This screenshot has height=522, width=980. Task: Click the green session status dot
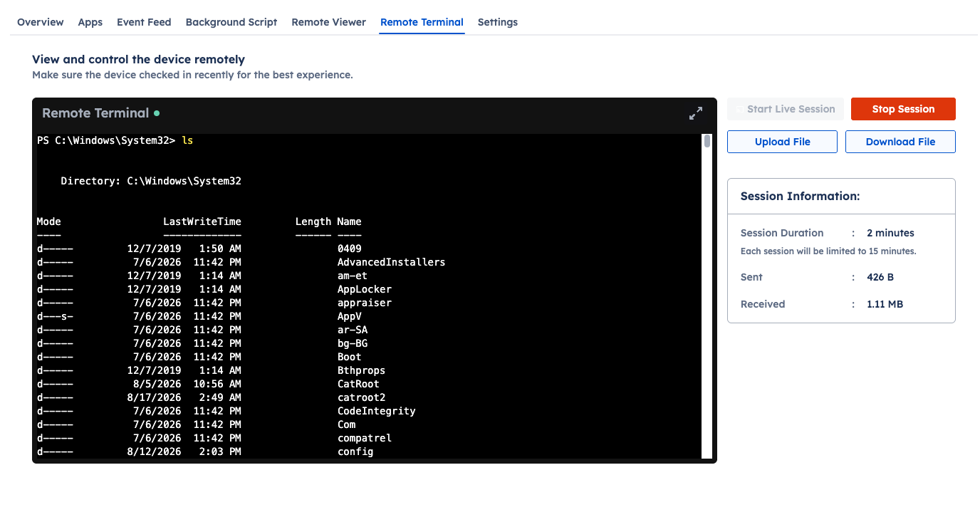157,113
